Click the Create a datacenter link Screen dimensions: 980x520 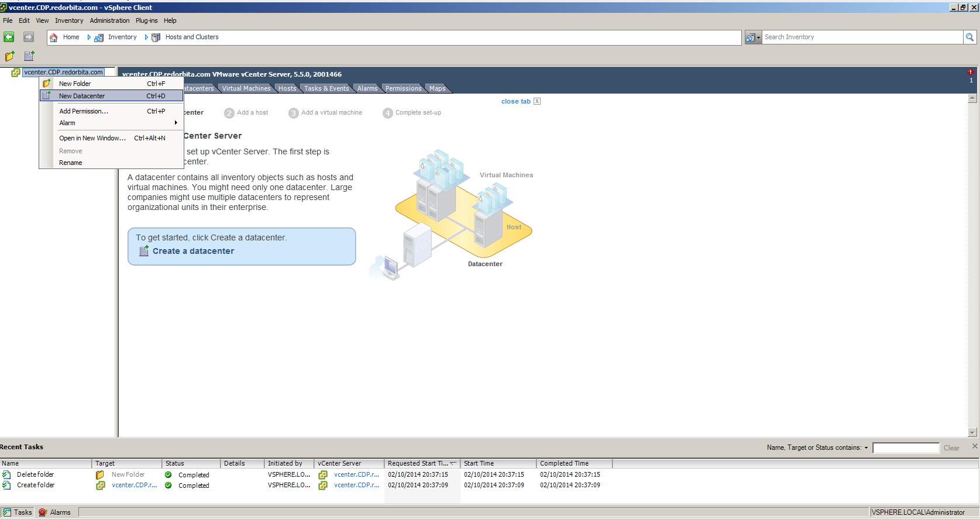[193, 251]
